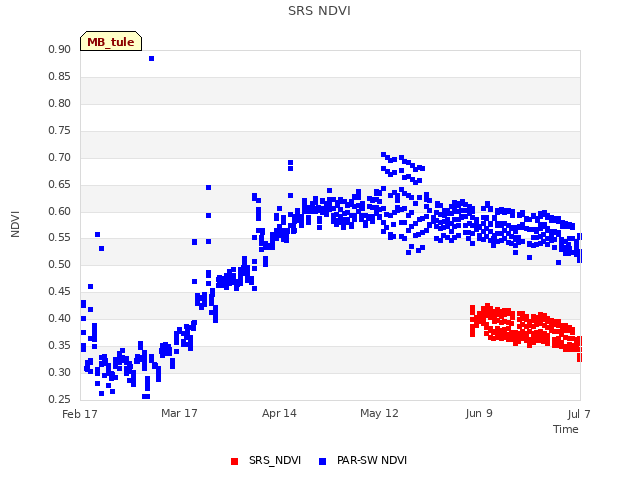Select the Feb 17 x-axis label

(x=80, y=414)
